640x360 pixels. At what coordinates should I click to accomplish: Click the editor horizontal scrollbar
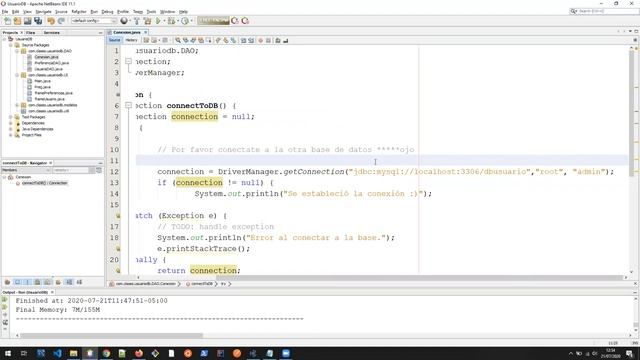point(421,278)
